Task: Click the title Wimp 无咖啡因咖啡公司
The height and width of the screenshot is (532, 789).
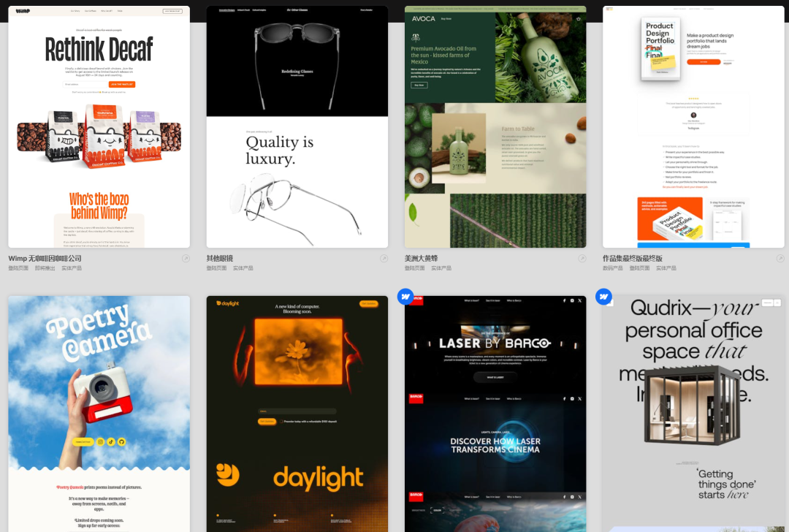Action: [45, 258]
